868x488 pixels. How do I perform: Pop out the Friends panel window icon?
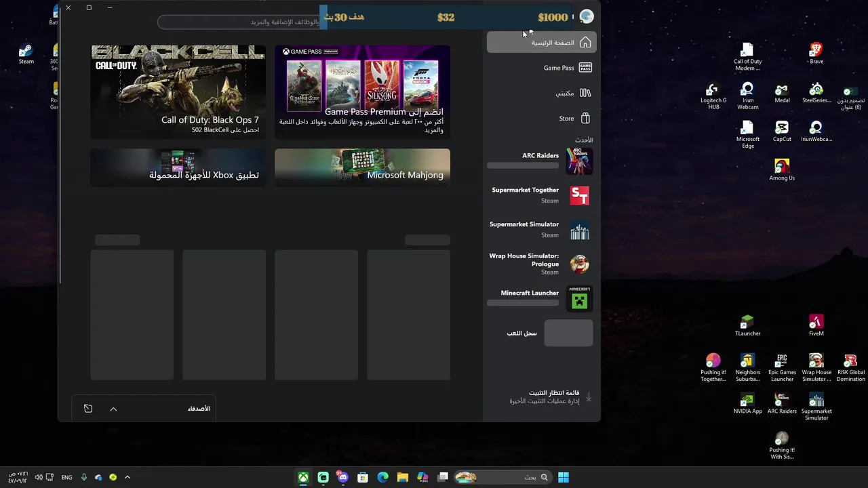[x=88, y=409]
